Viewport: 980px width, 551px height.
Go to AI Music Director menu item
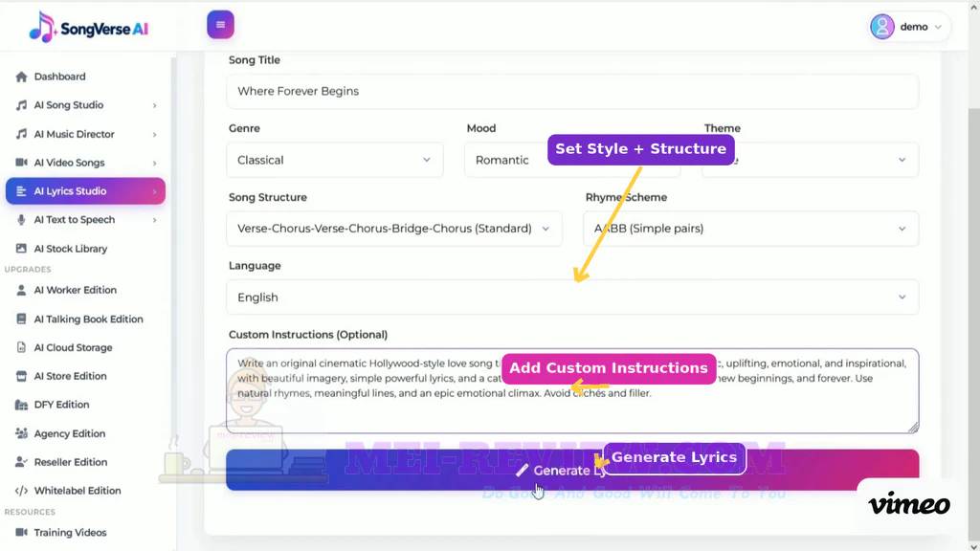click(85, 134)
